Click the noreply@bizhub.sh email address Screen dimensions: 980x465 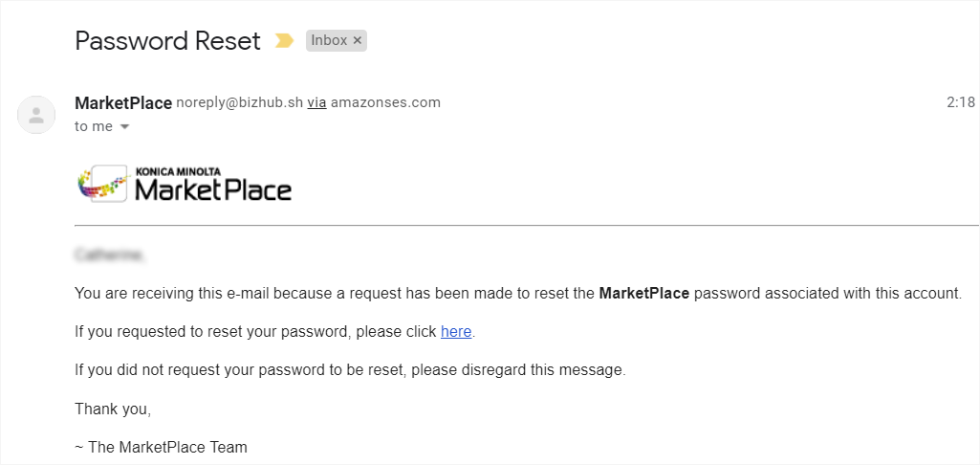tap(239, 102)
